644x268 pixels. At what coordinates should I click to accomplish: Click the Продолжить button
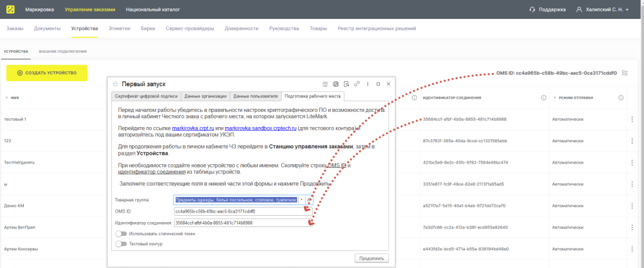tap(371, 259)
